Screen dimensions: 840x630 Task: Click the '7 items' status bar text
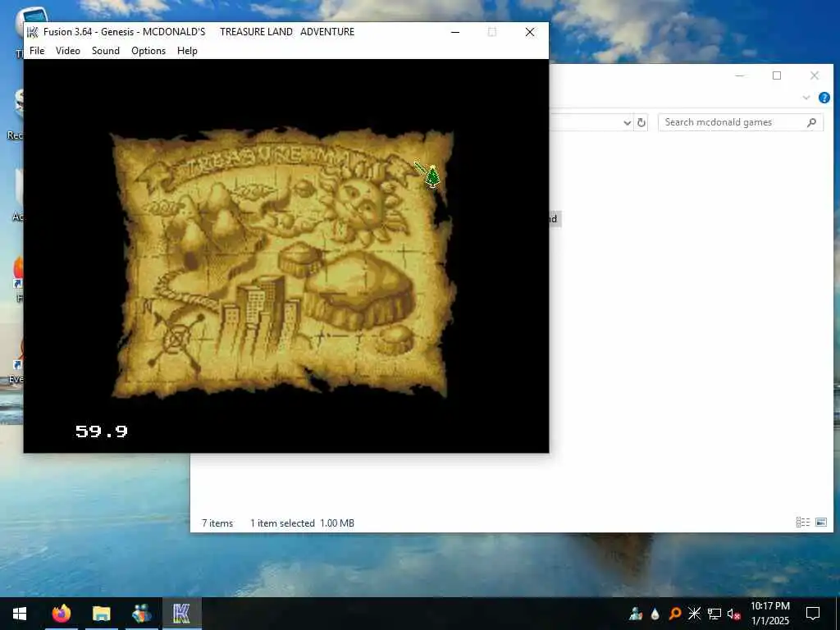[217, 523]
